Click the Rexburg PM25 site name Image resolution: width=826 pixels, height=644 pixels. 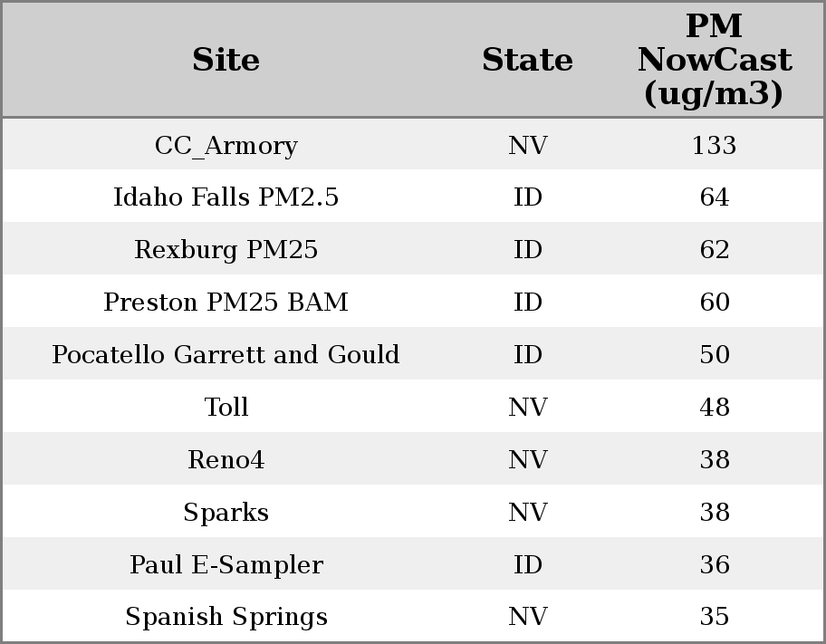226,250
